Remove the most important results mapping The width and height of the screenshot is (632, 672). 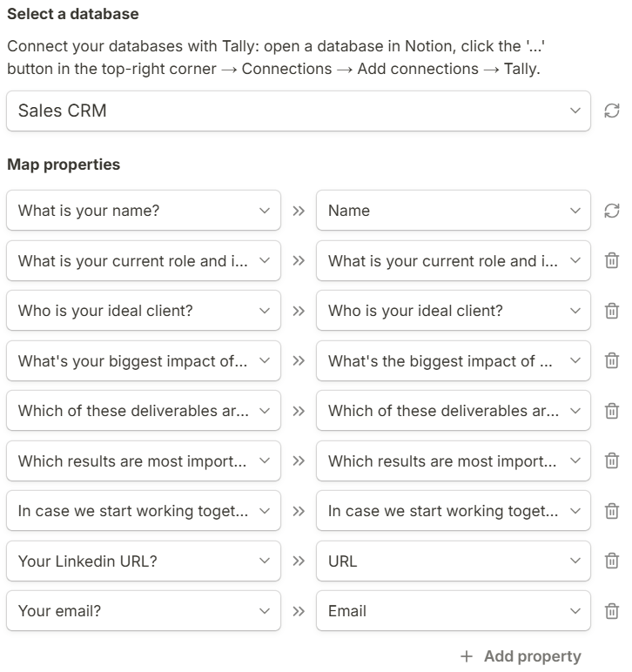[x=612, y=460]
